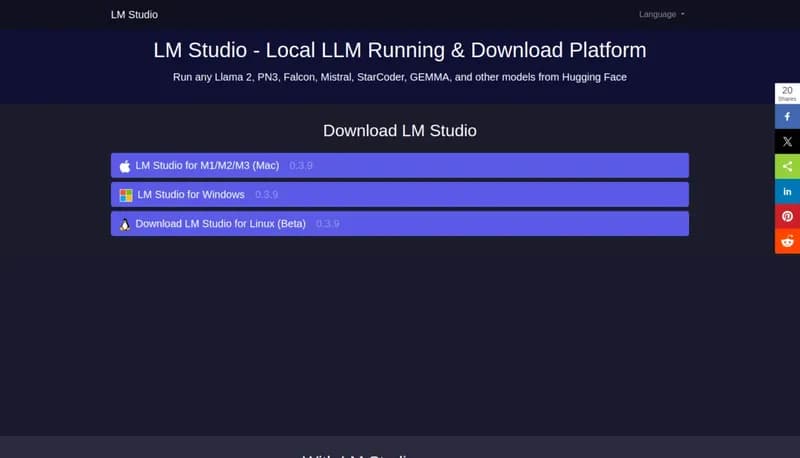Click version 0.3.9 in the Windows row
Viewport: 800px width, 458px height.
point(266,195)
